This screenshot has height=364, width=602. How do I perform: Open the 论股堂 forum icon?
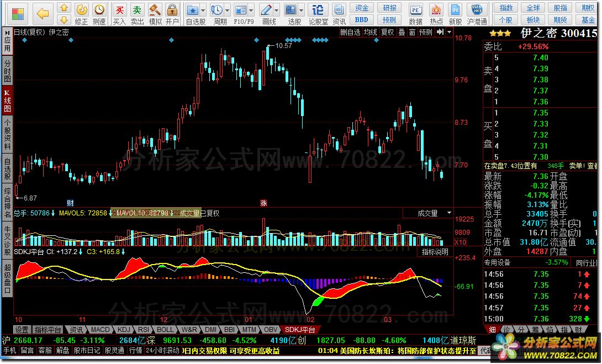coord(318,14)
